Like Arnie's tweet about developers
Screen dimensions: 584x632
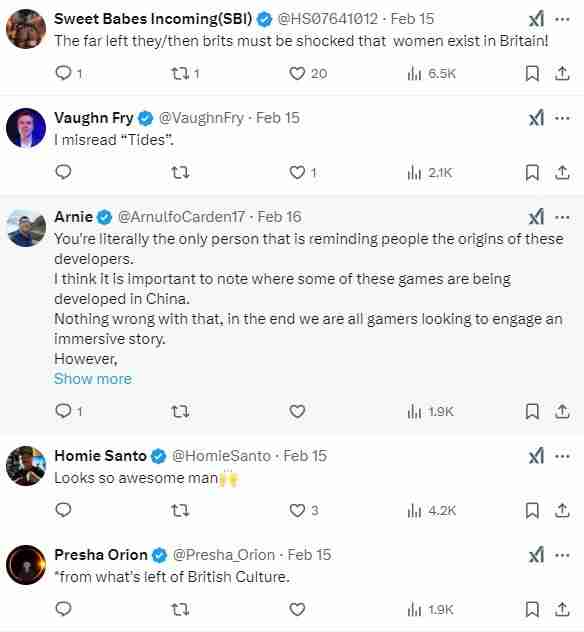[297, 411]
